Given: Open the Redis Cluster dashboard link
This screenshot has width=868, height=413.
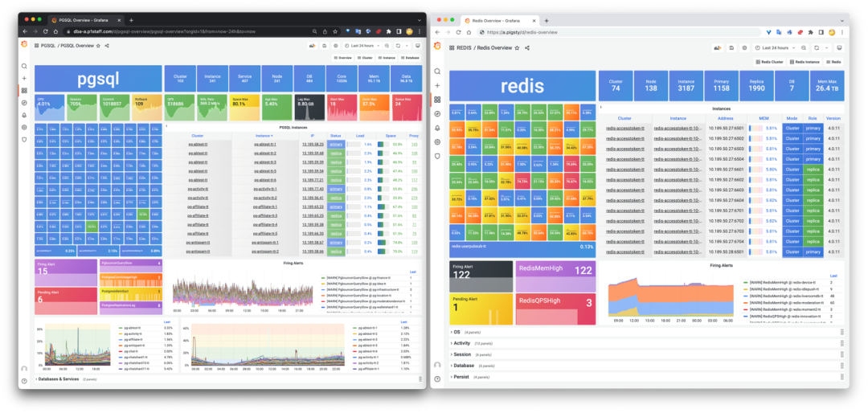Looking at the screenshot, I should pos(771,62).
